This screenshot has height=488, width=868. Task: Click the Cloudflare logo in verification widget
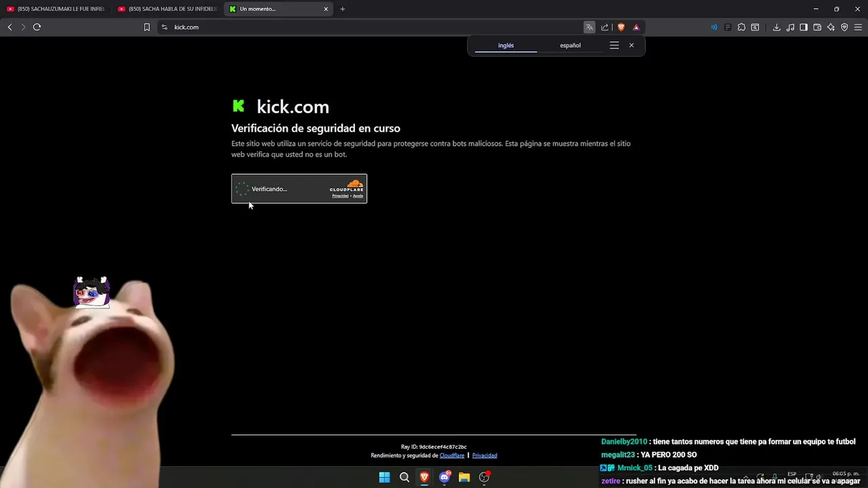pos(347,186)
